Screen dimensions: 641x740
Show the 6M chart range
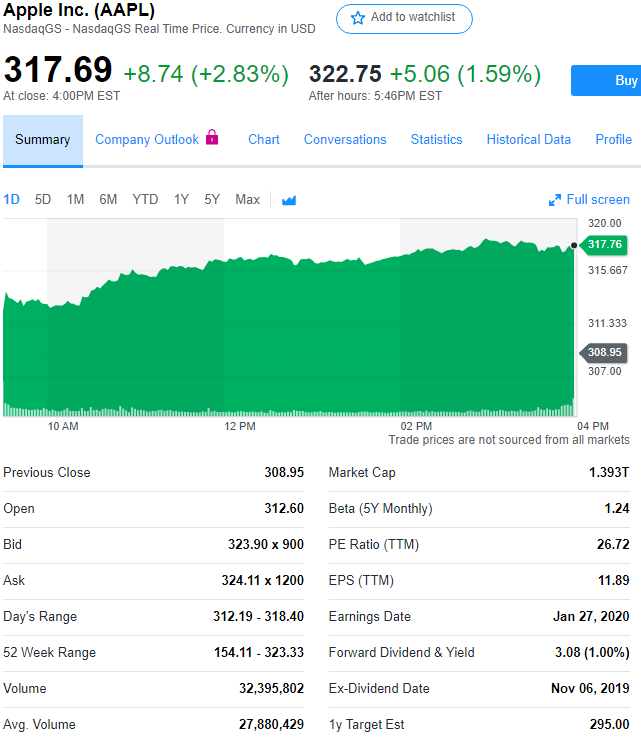108,199
